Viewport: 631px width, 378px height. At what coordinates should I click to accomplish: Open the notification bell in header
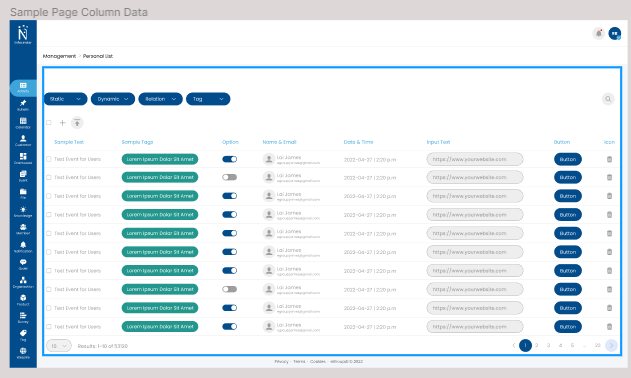pyautogui.click(x=599, y=33)
